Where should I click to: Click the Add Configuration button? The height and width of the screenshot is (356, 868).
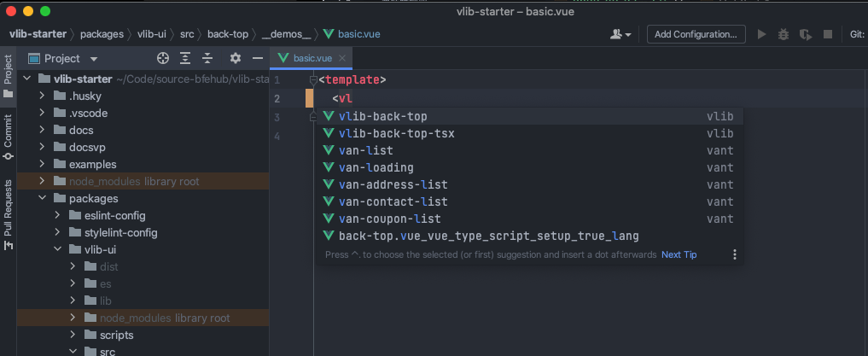click(x=696, y=34)
